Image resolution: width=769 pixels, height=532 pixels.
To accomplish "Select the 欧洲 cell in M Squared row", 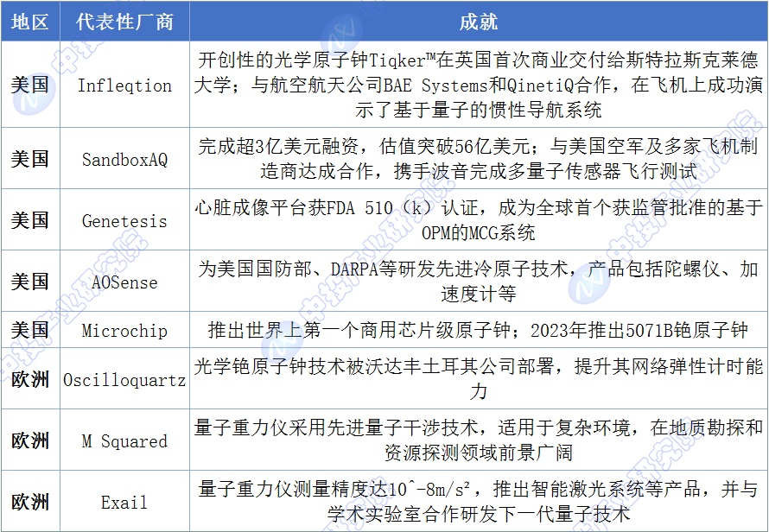I will 30,440.
